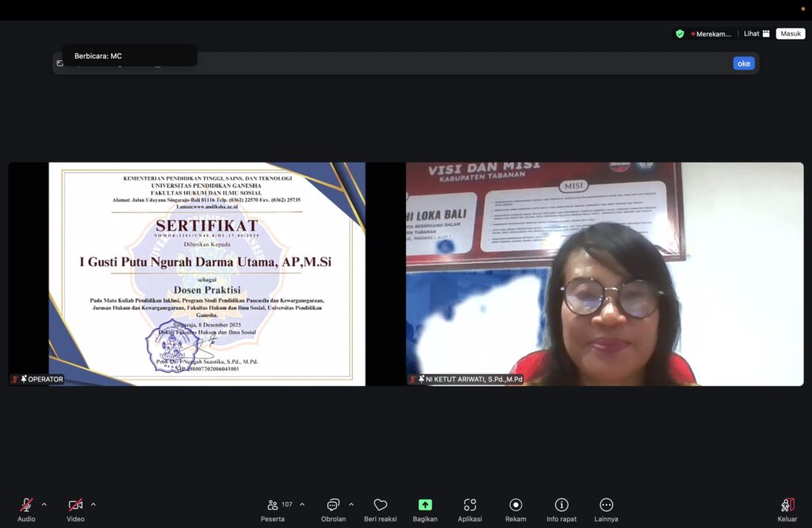Open the Aplikasi apps panel

470,505
